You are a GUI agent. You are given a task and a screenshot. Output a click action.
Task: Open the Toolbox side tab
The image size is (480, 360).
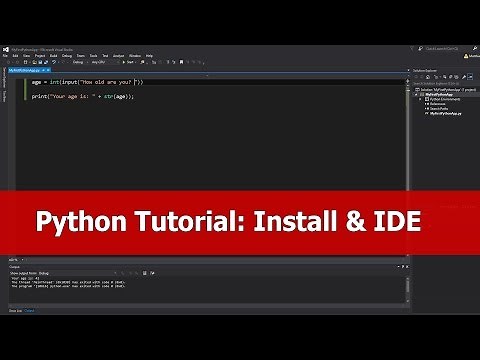[x=4, y=96]
